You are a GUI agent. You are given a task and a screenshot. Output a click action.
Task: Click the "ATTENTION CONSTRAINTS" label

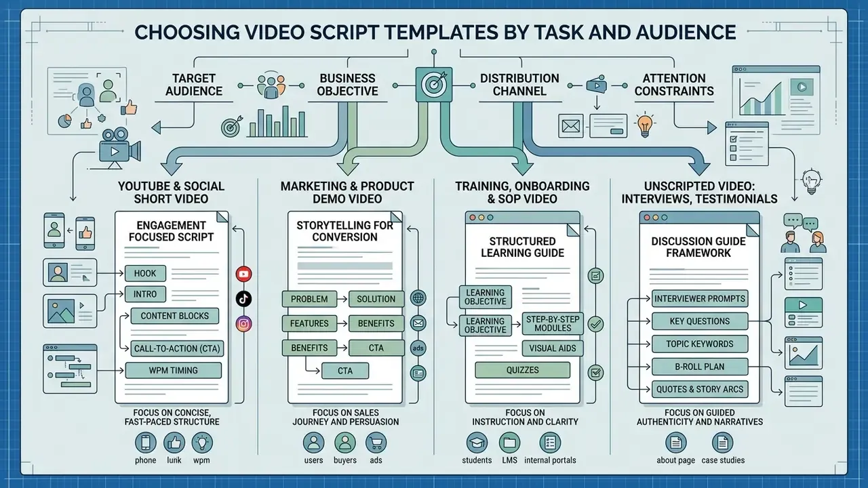click(x=674, y=84)
